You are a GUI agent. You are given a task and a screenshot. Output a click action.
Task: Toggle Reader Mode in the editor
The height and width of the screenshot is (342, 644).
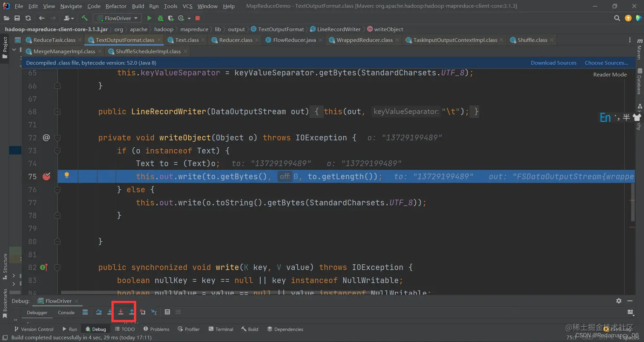610,74
